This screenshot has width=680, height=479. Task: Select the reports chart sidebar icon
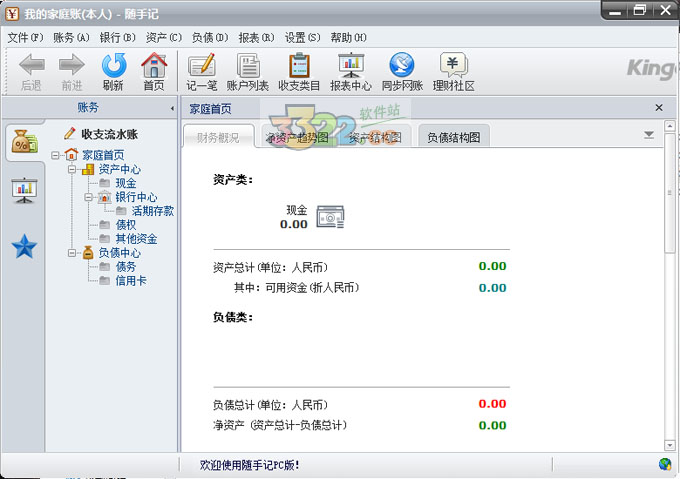click(x=24, y=190)
